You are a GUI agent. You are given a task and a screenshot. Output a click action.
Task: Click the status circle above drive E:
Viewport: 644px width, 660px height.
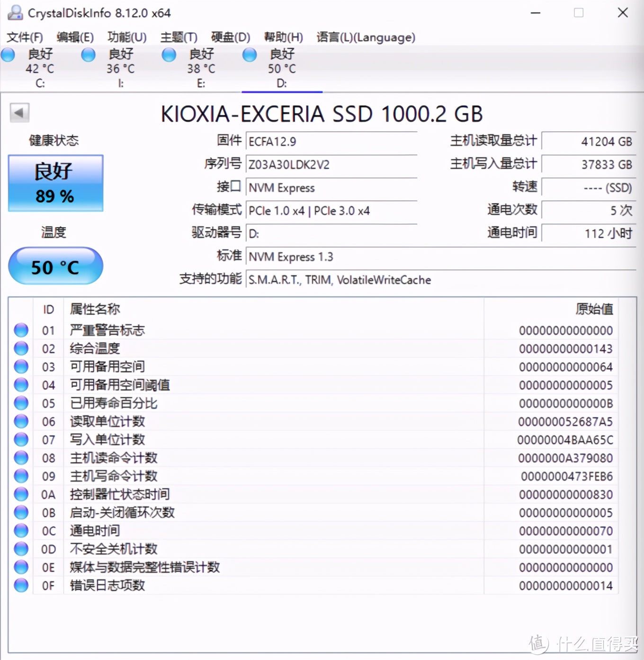coord(169,55)
